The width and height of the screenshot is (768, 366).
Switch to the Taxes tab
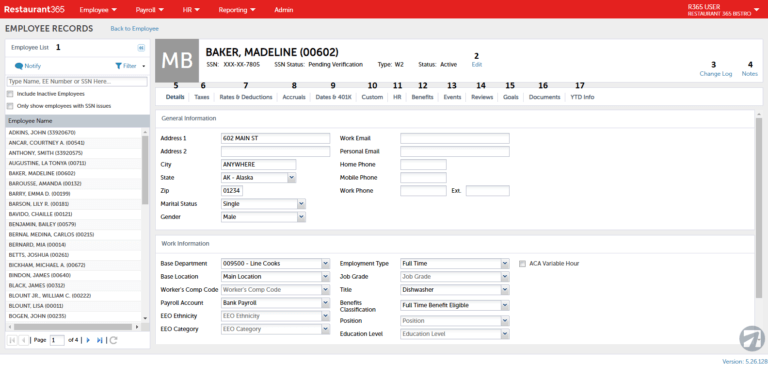coord(202,97)
